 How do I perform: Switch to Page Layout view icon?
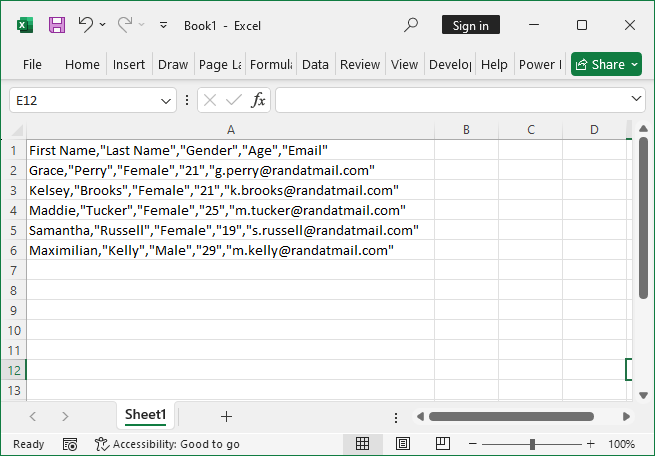402,444
